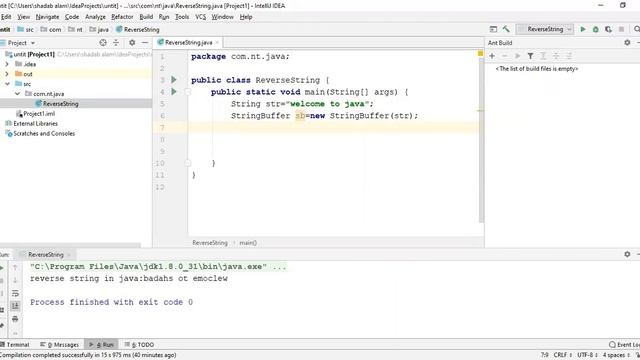
Task: Open Project panel settings gear
Action: 132,42
